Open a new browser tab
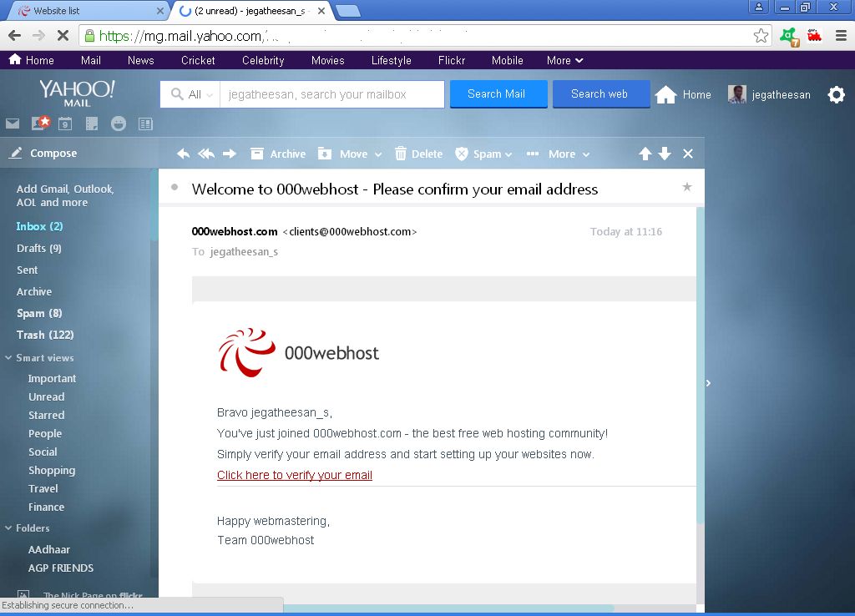The height and width of the screenshot is (616, 855). point(347,11)
